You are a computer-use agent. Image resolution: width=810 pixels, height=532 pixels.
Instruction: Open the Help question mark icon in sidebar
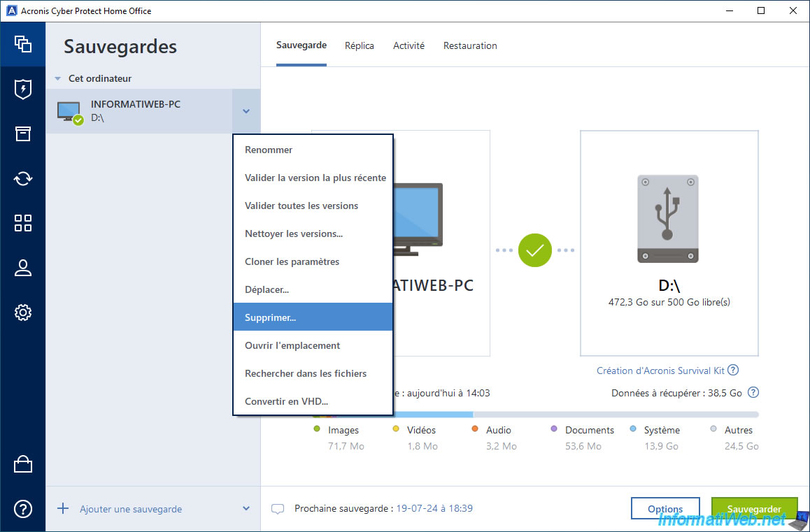pos(22,509)
